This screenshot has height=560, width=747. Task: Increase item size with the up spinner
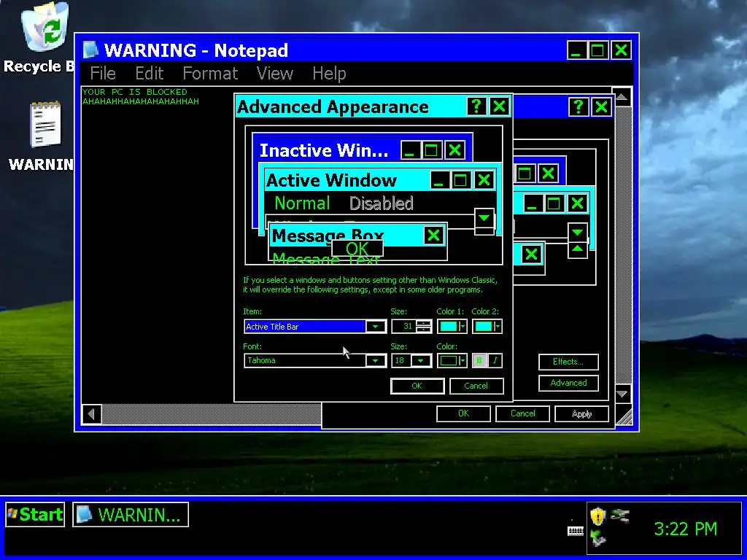pyautogui.click(x=424, y=323)
